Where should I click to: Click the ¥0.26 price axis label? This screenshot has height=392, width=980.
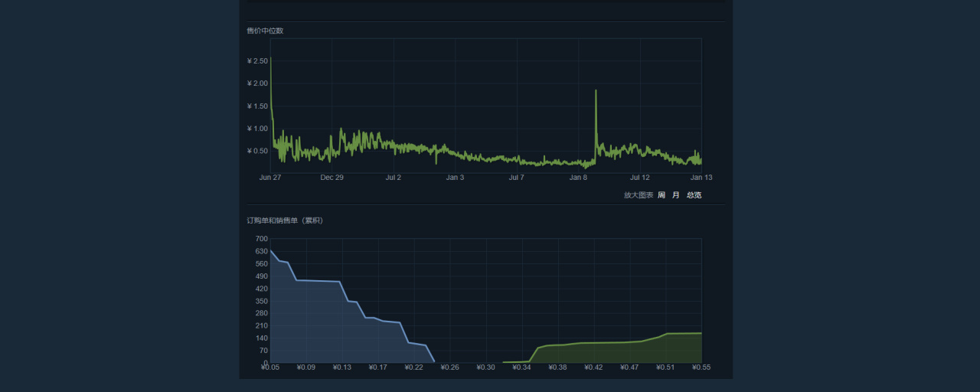pyautogui.click(x=449, y=367)
